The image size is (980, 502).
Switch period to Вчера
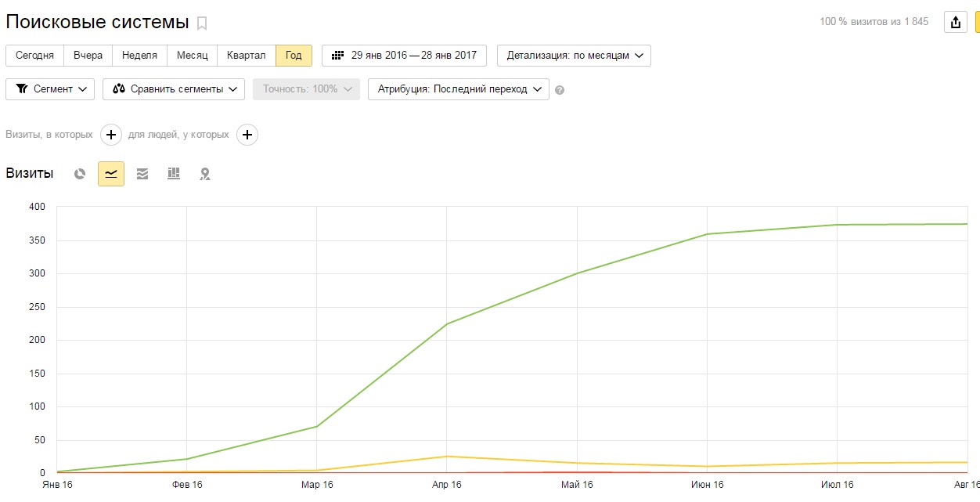click(88, 56)
